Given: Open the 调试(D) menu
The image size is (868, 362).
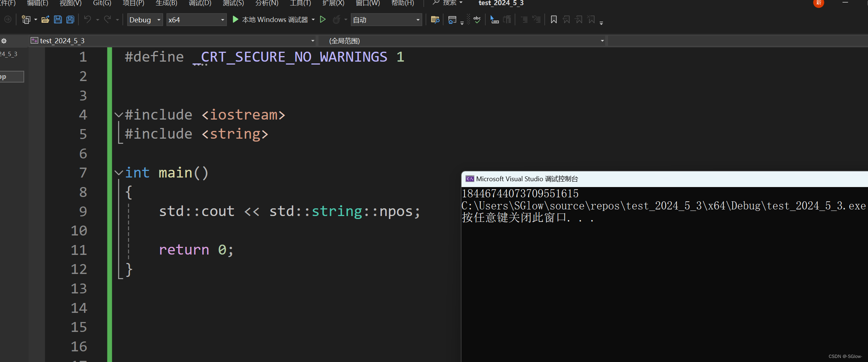Looking at the screenshot, I should click(x=200, y=4).
